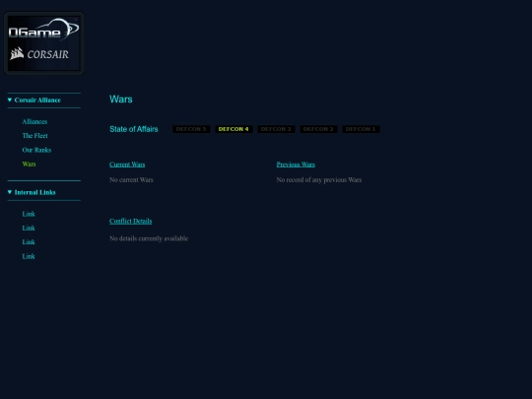Click the fourth Link under Internal Links
The width and height of the screenshot is (532, 399).
click(29, 256)
